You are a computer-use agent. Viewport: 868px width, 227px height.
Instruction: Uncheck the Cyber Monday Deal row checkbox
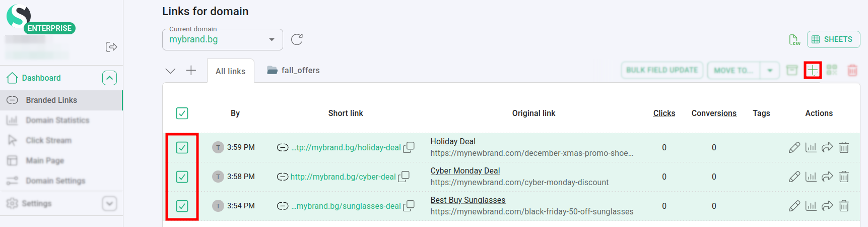182,177
